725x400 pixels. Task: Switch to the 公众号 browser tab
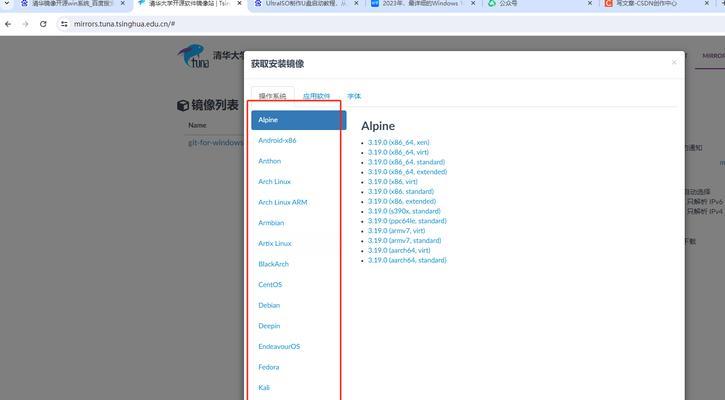click(x=539, y=3)
